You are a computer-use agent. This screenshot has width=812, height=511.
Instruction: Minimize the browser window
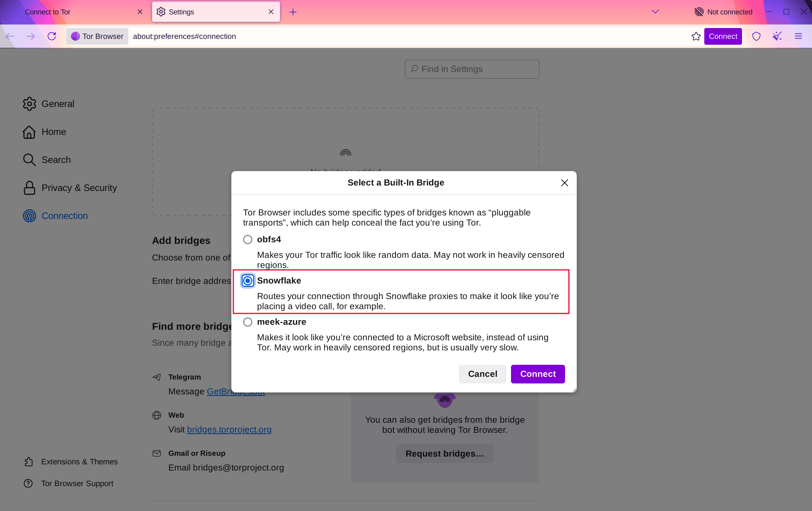coord(769,12)
